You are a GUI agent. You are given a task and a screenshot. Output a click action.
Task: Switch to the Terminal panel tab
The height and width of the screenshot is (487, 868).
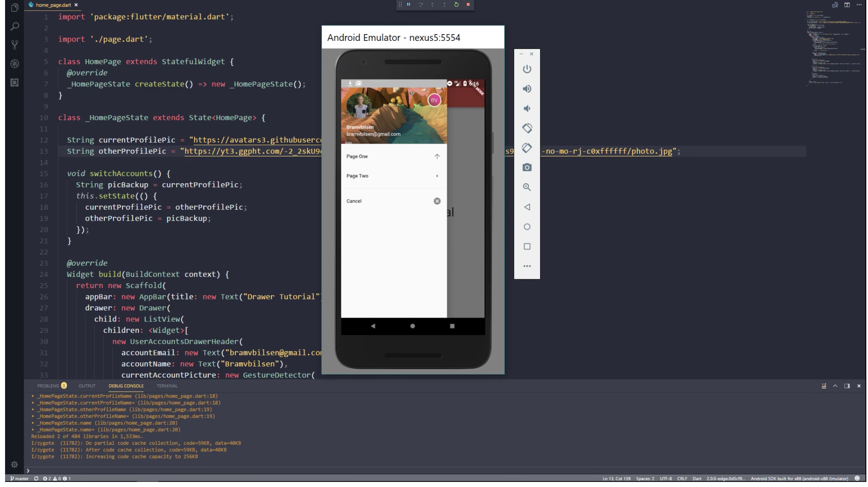point(167,385)
